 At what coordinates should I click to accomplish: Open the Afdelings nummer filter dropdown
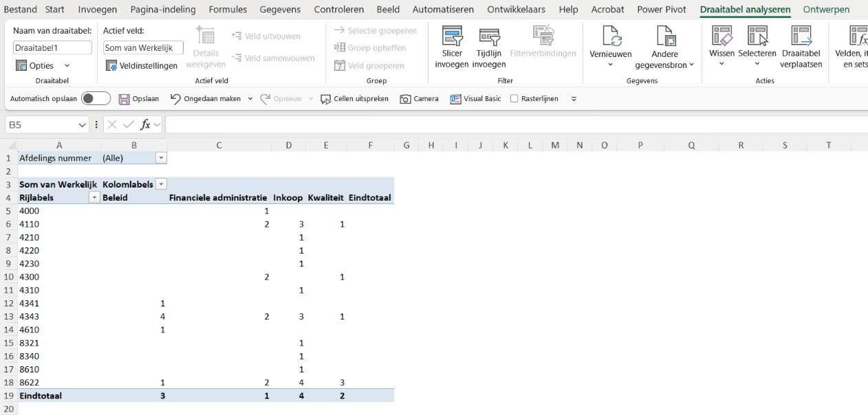pyautogui.click(x=161, y=158)
